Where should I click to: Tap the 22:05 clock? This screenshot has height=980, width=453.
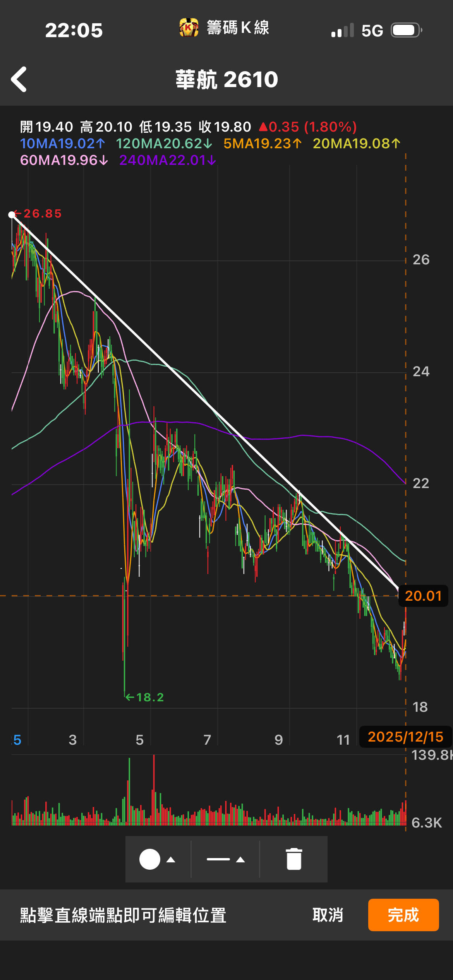pos(74,31)
